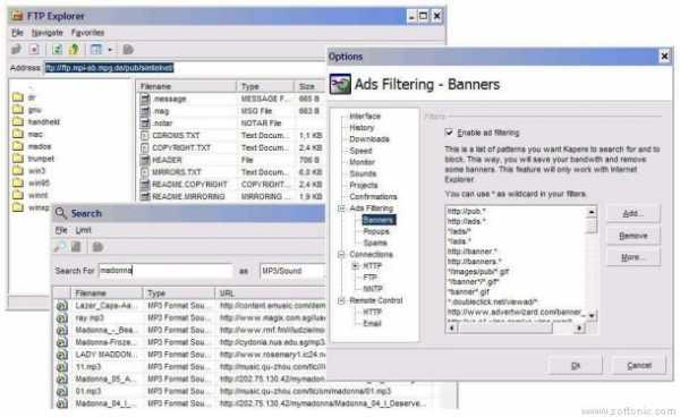Select Downloads in Options tree
The image size is (680, 417).
click(369, 139)
